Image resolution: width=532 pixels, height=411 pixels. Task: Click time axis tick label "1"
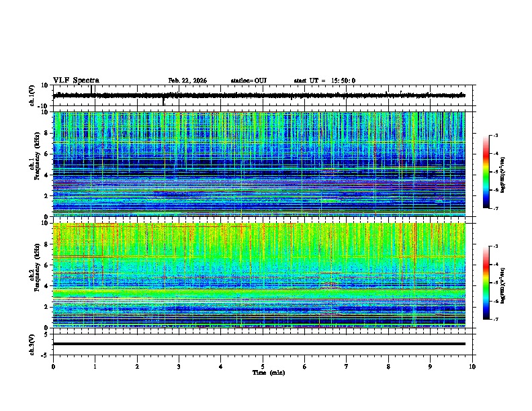[95, 367]
